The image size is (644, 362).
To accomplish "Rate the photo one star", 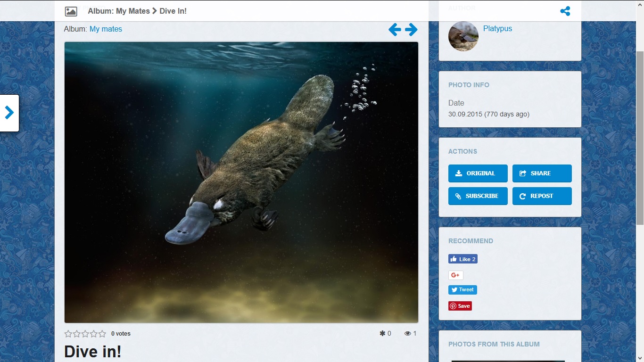I will coord(68,334).
